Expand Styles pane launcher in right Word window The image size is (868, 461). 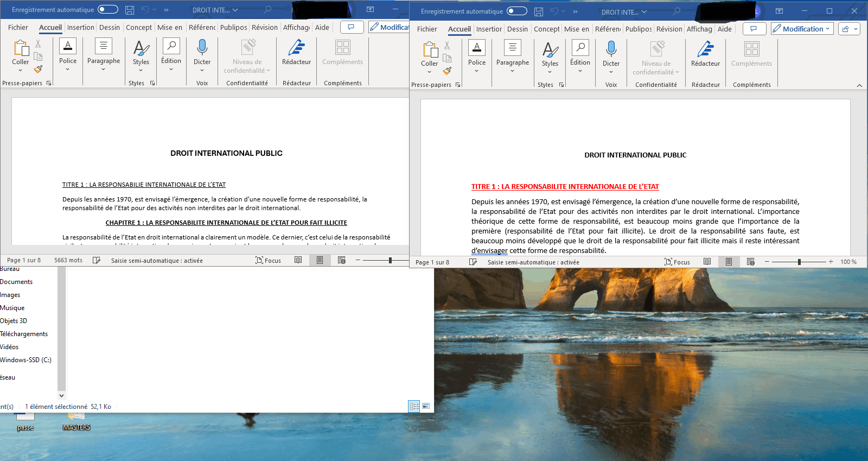(561, 85)
